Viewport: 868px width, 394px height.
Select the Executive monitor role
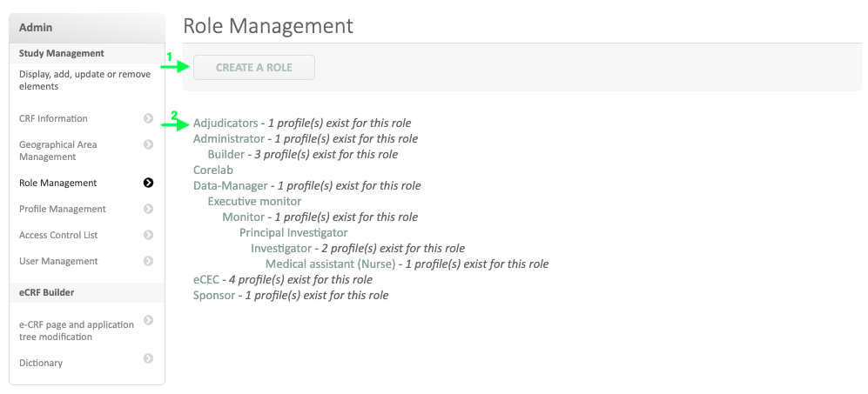(254, 202)
